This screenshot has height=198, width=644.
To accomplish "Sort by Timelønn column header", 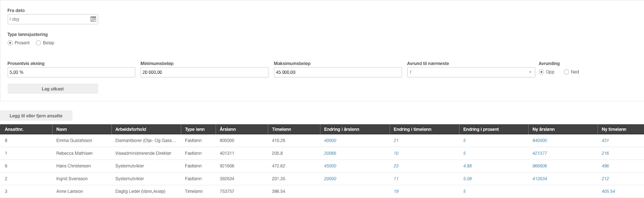I will point(294,129).
